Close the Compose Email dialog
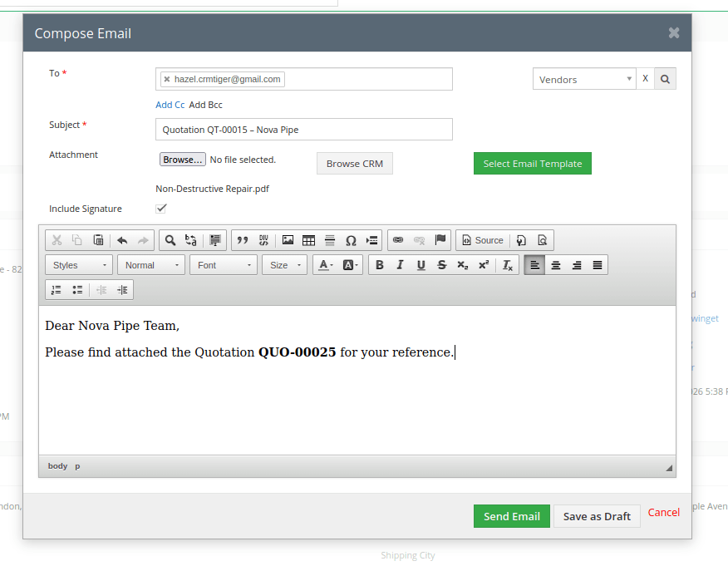728x566 pixels. click(674, 33)
